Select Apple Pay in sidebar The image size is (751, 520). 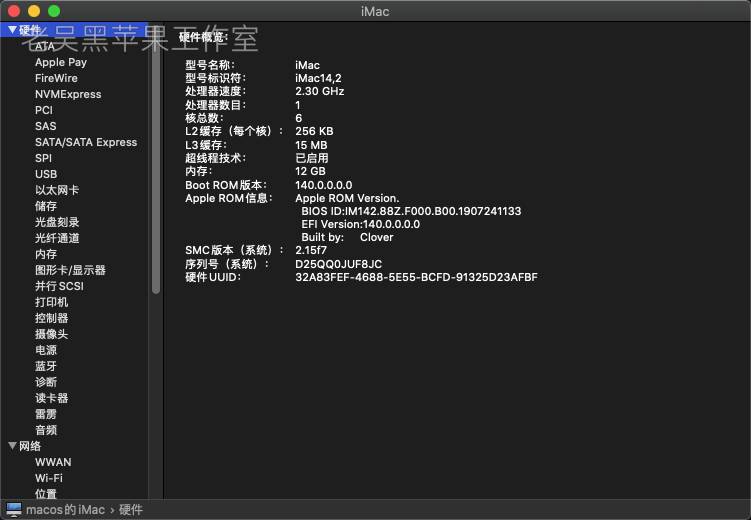pyautogui.click(x=61, y=62)
